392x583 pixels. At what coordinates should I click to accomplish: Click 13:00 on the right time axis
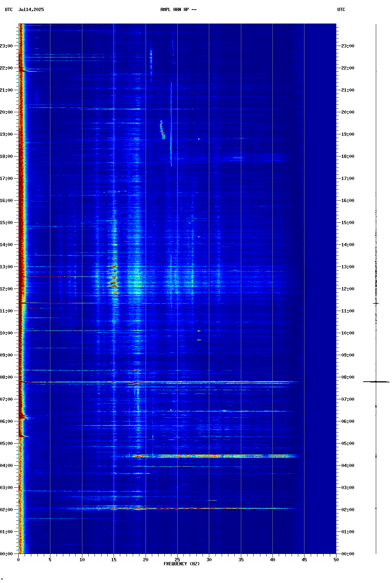(x=348, y=267)
